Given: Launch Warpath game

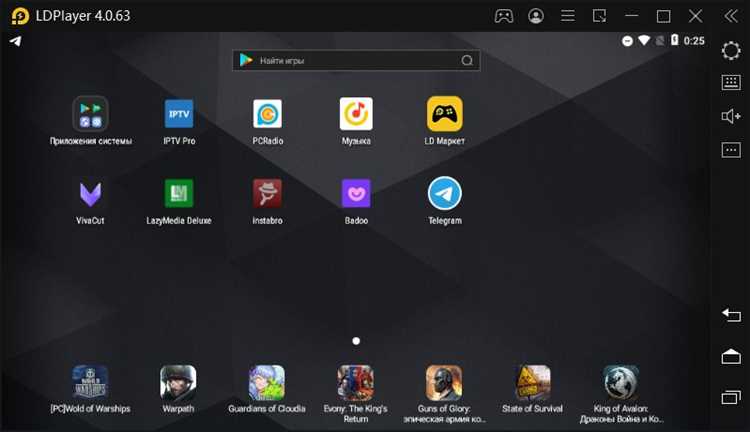Looking at the screenshot, I should click(x=178, y=382).
